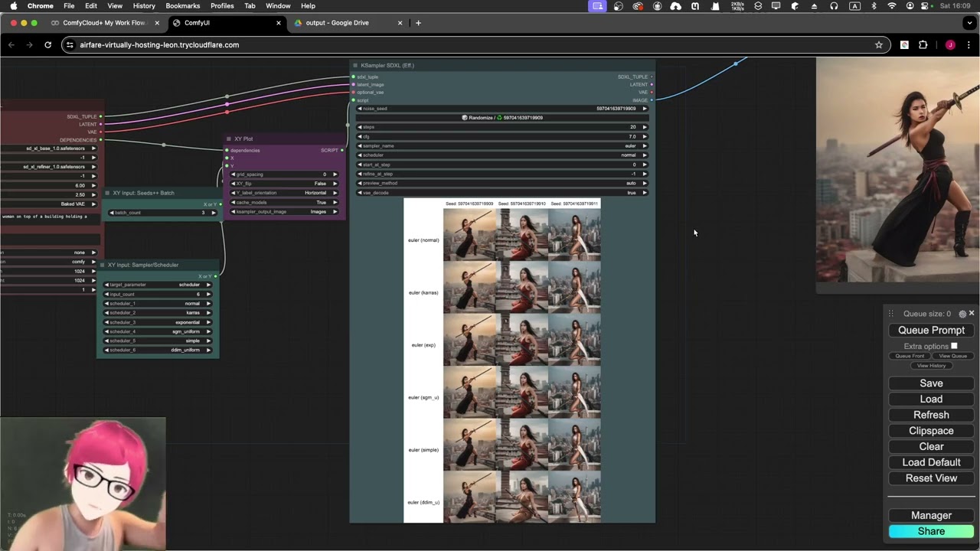Open the settings gear in the queue panel
The width and height of the screenshot is (980, 551).
[962, 314]
